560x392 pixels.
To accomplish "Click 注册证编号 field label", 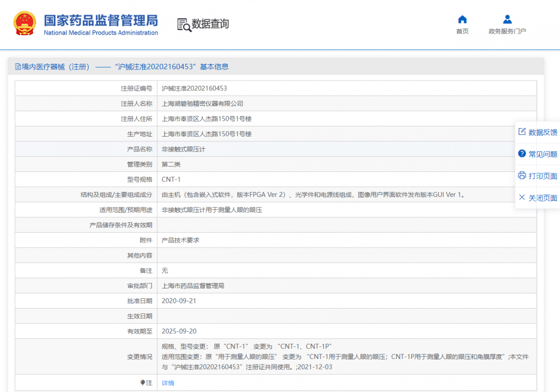I will (x=136, y=88).
